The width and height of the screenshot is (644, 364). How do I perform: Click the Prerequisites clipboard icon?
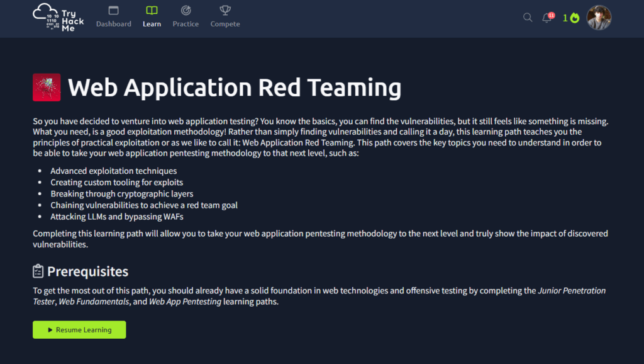(x=38, y=271)
